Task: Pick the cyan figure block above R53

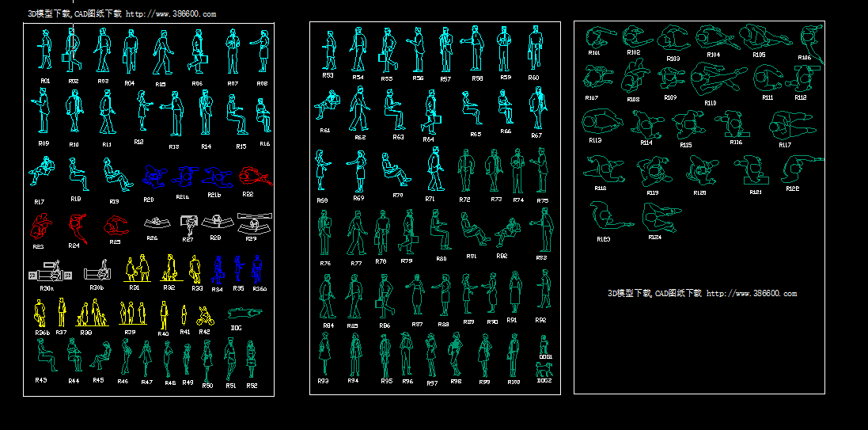Action: (x=329, y=49)
